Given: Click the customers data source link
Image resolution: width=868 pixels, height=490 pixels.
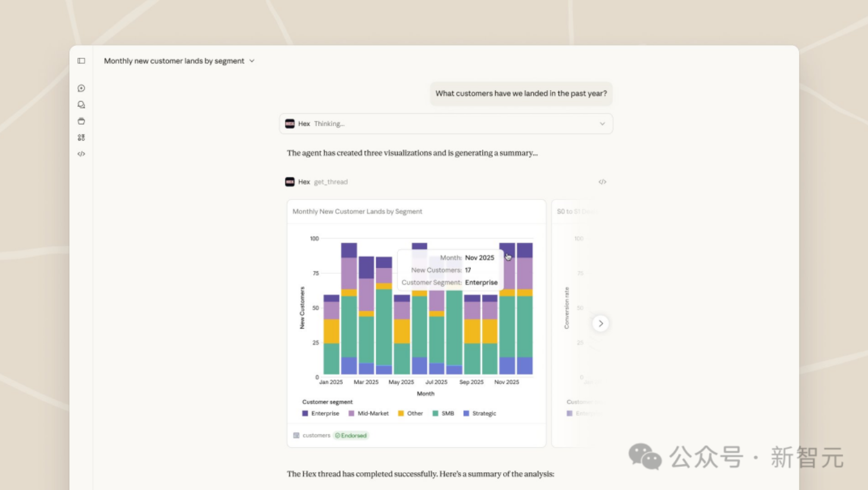Looking at the screenshot, I should (316, 435).
